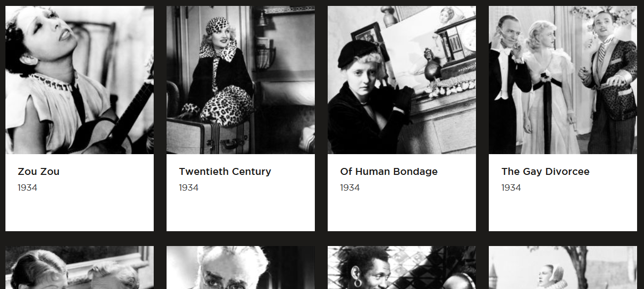Click the Zou Zou title link

[x=39, y=171]
